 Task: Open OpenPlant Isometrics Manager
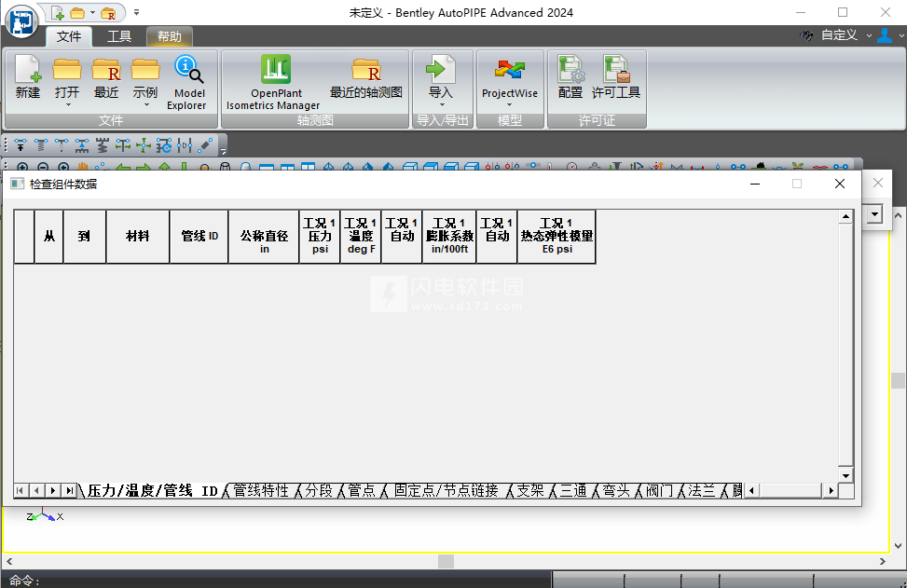coord(274,83)
